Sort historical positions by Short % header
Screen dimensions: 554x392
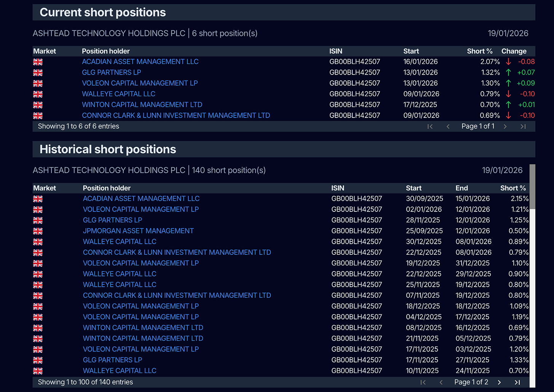pyautogui.click(x=513, y=188)
